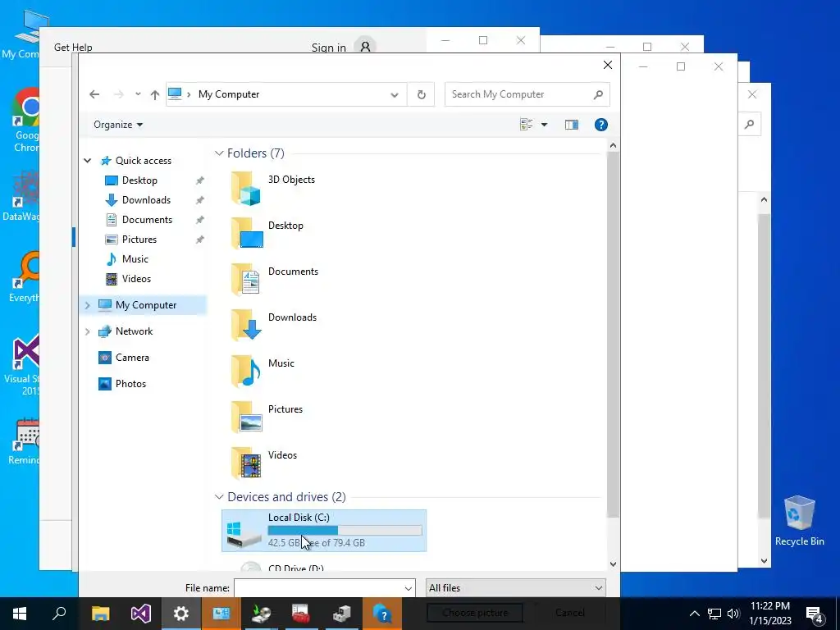
Task: Click the dimmed Cancel button
Action: coord(570,612)
